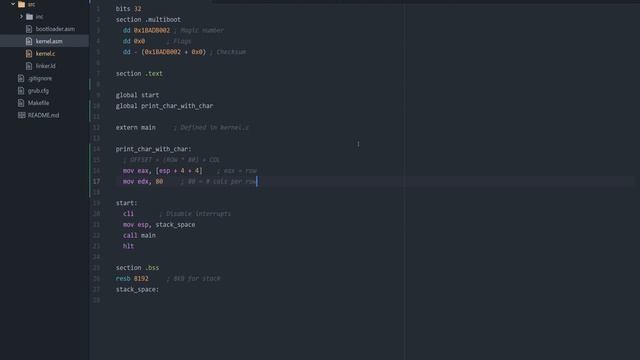Open Makefile from the project tree
The height and width of the screenshot is (360, 640).
click(x=38, y=103)
